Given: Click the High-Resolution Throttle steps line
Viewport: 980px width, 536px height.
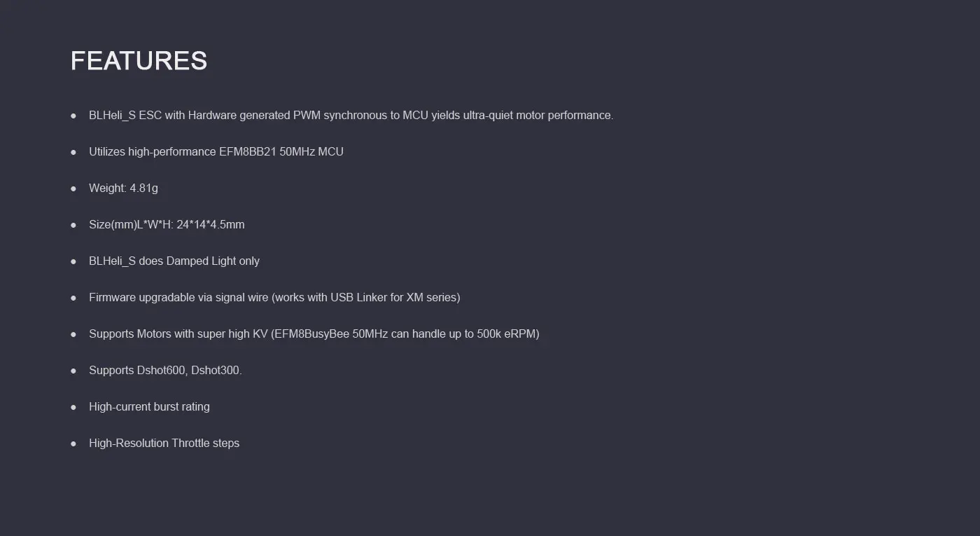Looking at the screenshot, I should click(x=164, y=443).
